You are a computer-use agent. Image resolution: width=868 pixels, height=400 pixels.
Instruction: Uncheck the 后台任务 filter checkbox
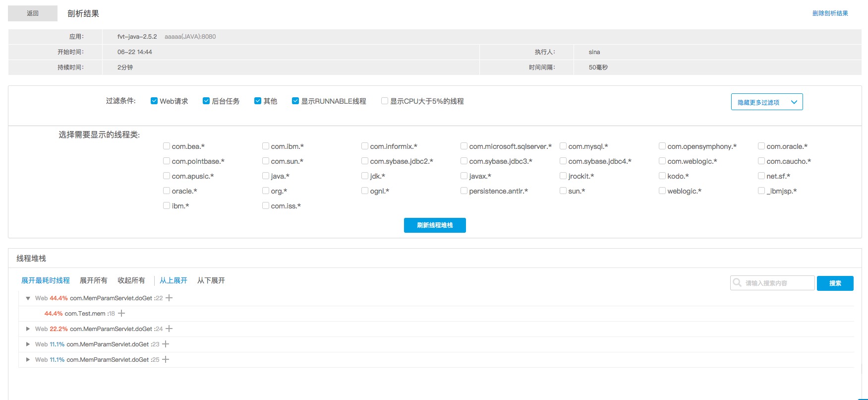[x=206, y=101]
